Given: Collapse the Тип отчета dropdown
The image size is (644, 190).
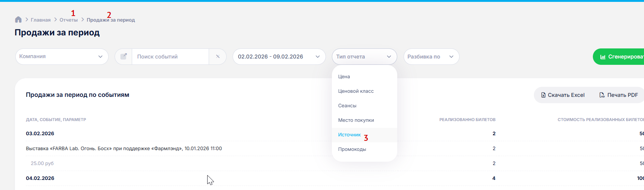Looking at the screenshot, I should click(x=364, y=57).
